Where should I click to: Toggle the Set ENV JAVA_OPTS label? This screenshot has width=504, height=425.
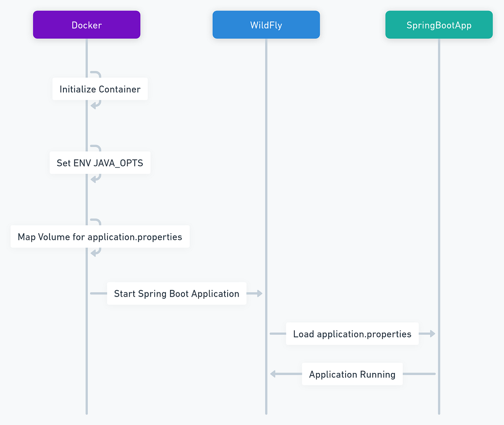(100, 163)
